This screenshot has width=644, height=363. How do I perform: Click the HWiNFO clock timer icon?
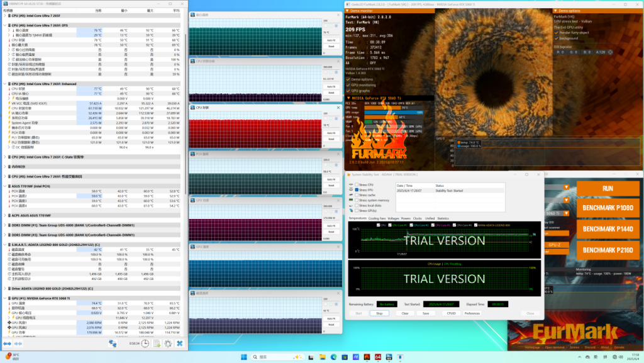coord(145,343)
